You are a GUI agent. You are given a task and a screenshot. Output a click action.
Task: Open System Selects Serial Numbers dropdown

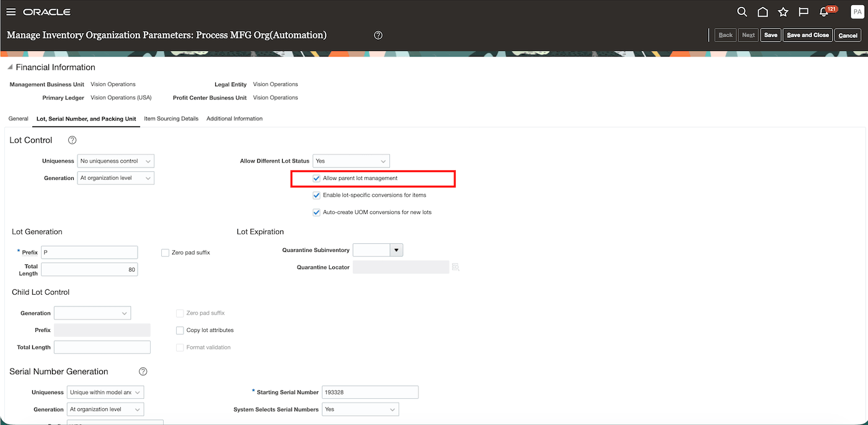click(360, 409)
